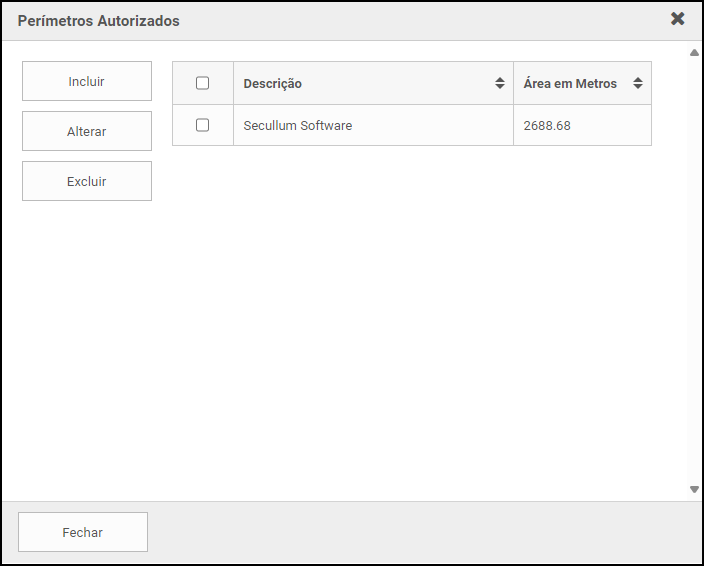
Task: Select the 2688.68 area value cell
Action: (x=547, y=126)
